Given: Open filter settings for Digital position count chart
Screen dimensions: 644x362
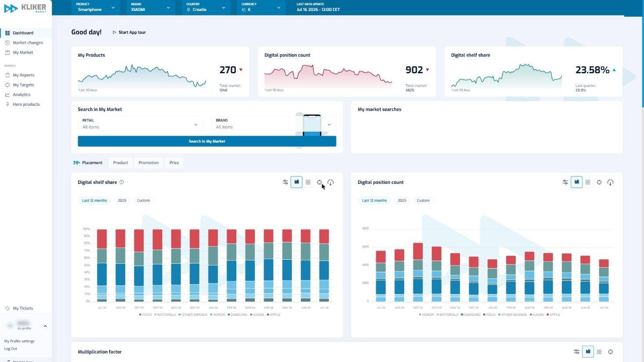Looking at the screenshot, I should point(565,182).
